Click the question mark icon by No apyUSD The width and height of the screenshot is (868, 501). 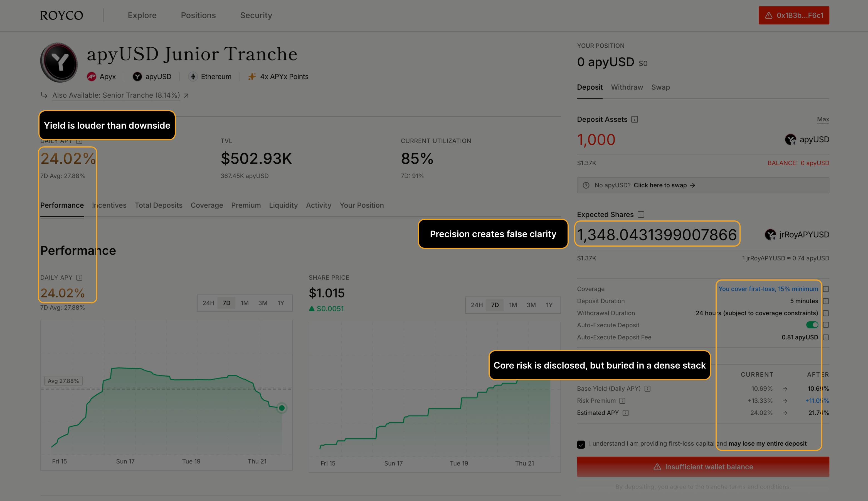(586, 185)
